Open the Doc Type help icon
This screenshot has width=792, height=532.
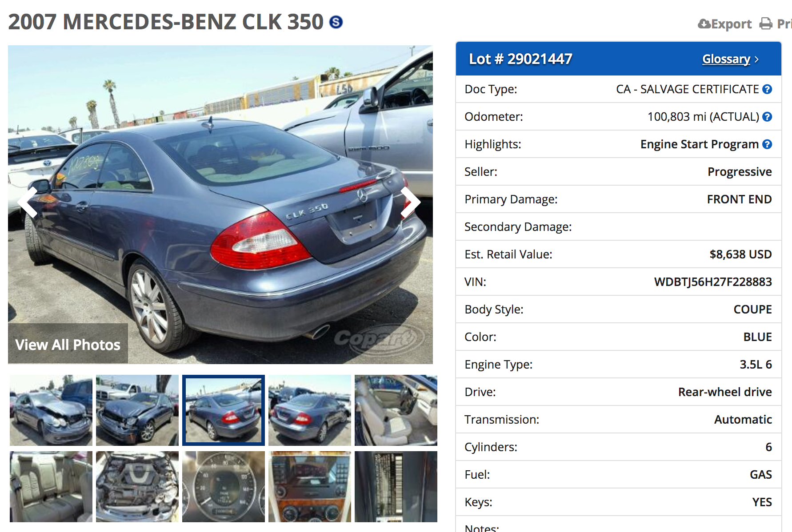(767, 89)
